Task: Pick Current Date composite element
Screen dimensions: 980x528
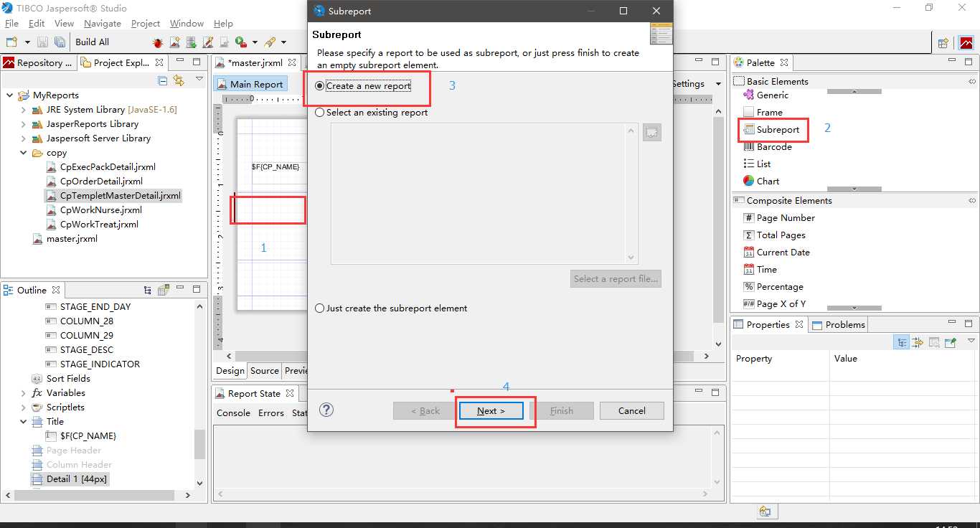Action: point(776,252)
